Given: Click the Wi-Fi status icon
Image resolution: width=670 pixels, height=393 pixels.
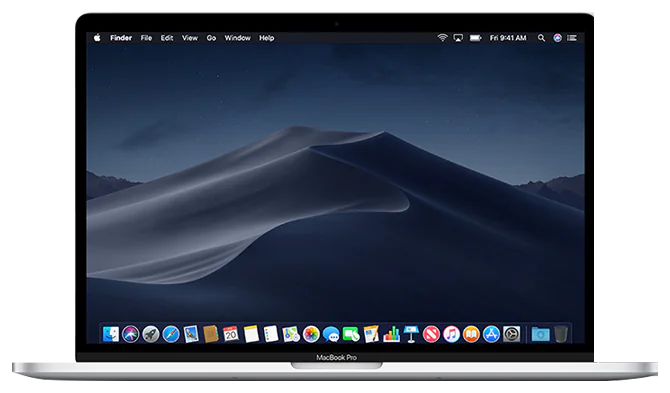Looking at the screenshot, I should (442, 38).
